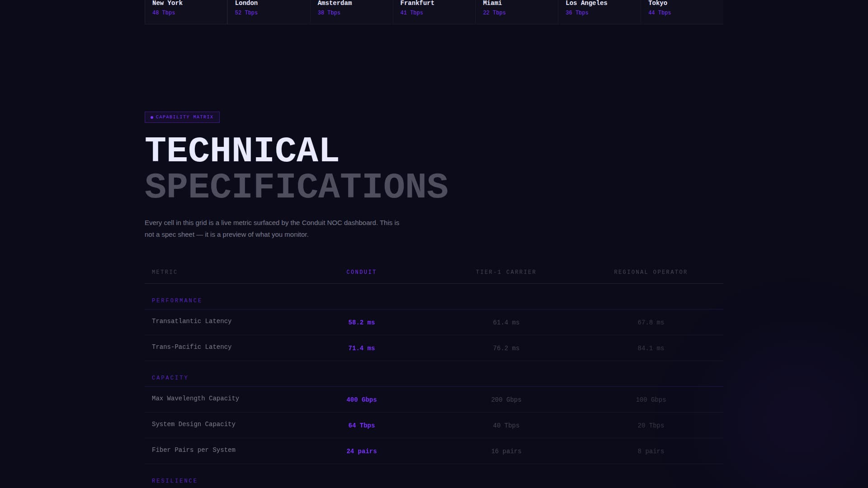
Task: Click the CAPABILITY MATRIX badge indicator dot
Action: pos(151,117)
